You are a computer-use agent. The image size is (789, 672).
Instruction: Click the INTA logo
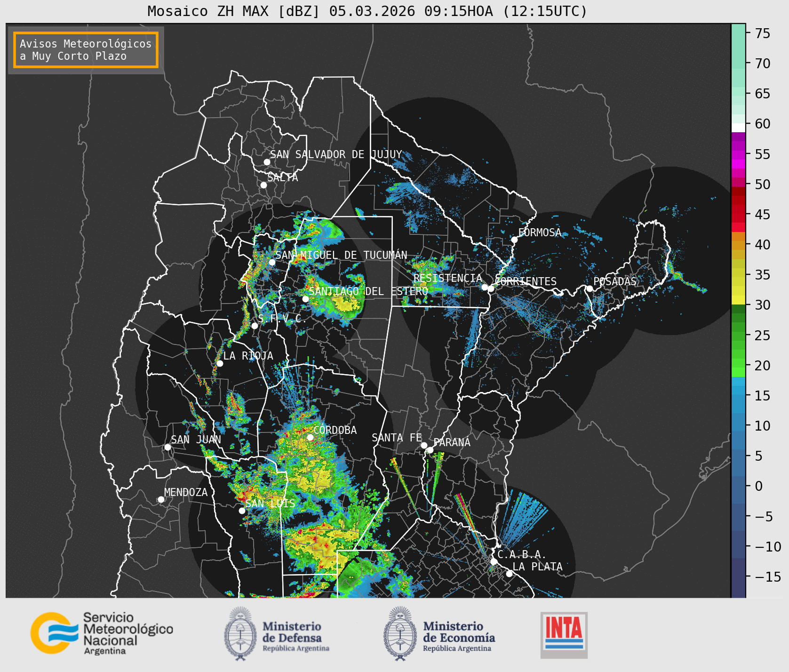click(564, 635)
